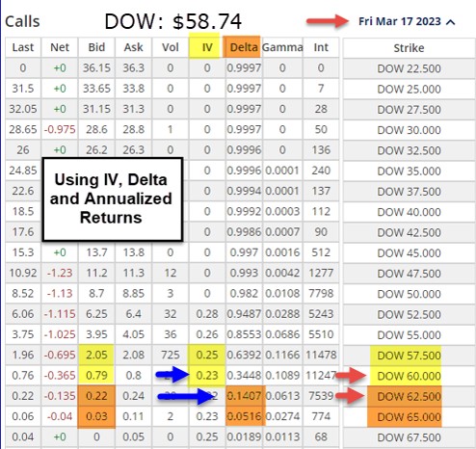Click the 5510 open interest cell
The height and width of the screenshot is (449, 476).
click(321, 334)
